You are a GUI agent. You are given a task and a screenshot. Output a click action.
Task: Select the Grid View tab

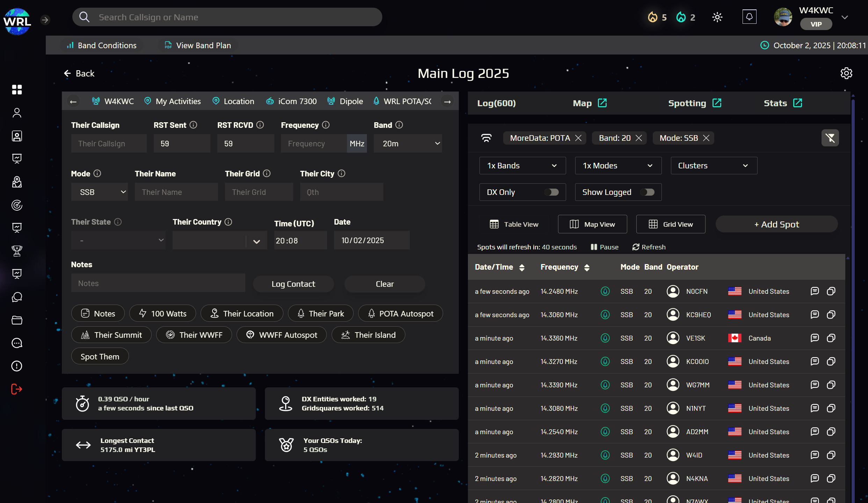tap(671, 224)
